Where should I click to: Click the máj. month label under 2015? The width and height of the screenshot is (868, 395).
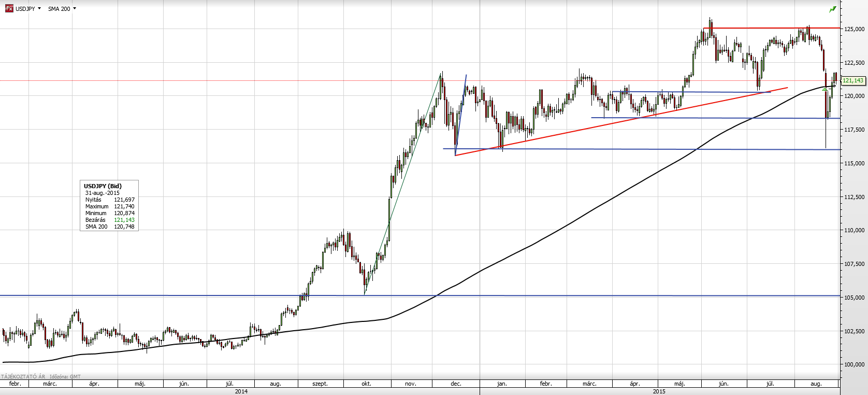point(679,384)
